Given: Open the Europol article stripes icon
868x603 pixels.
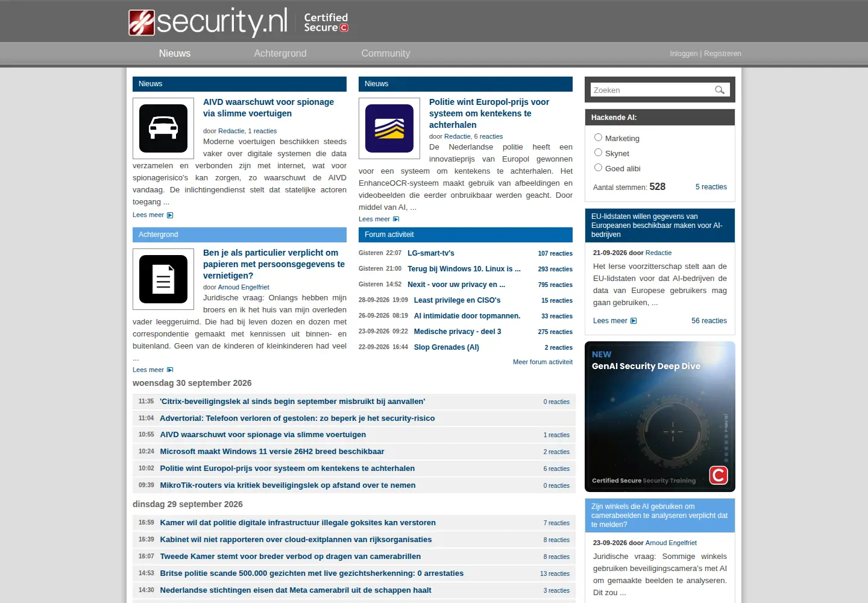Looking at the screenshot, I should [389, 128].
